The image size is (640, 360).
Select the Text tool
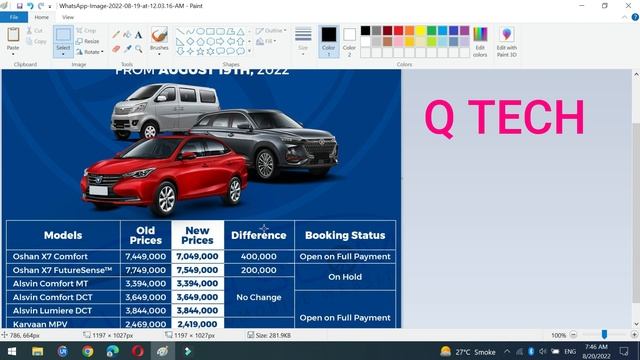pos(139,35)
